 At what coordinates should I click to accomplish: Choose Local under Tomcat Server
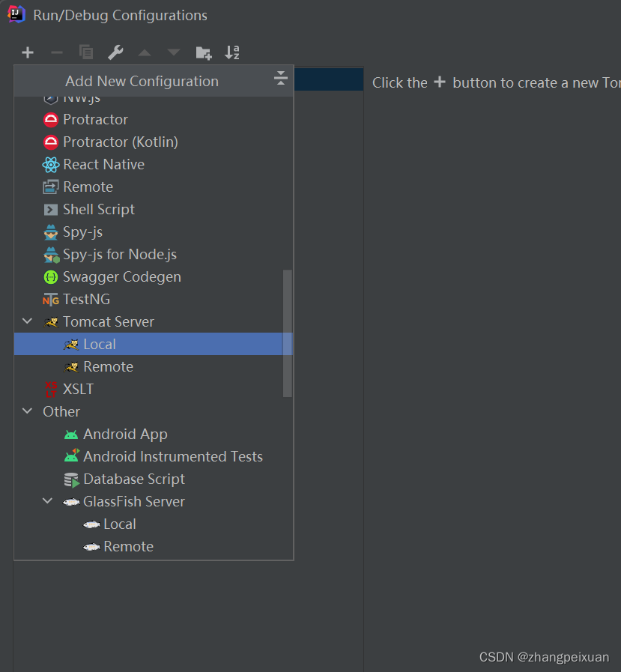point(153,344)
